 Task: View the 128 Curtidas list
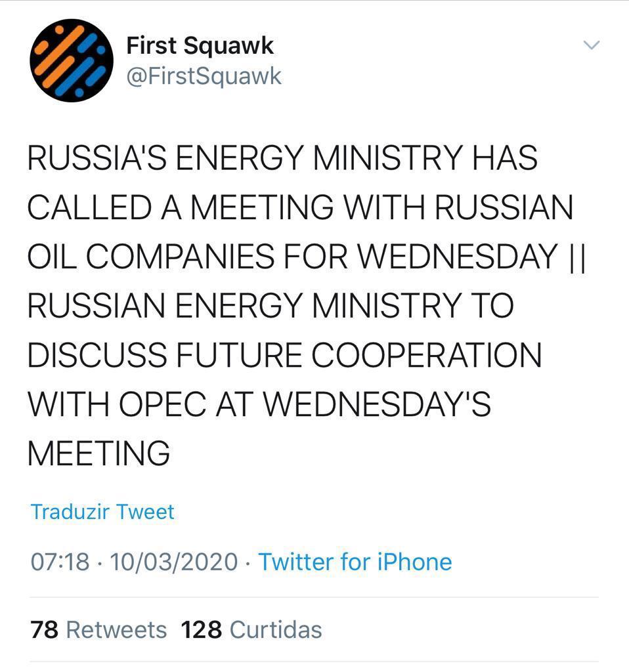(x=251, y=630)
